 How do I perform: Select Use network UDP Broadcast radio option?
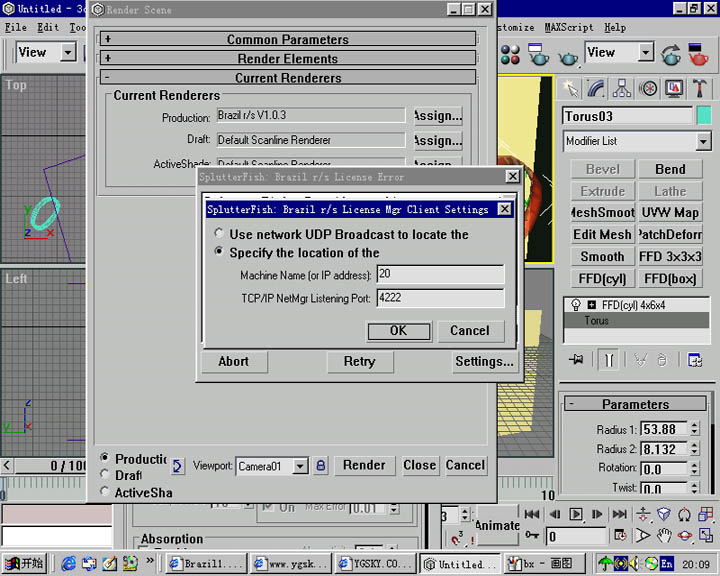coord(219,233)
